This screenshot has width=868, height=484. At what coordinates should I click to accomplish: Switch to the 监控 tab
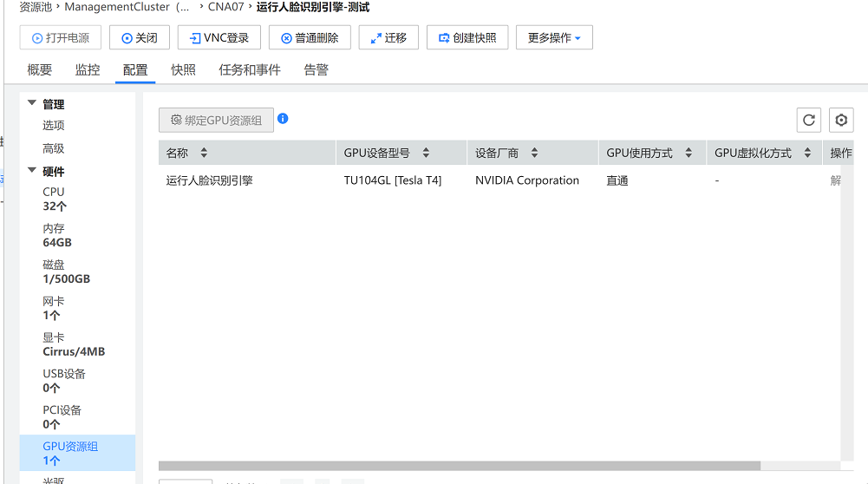tap(88, 69)
